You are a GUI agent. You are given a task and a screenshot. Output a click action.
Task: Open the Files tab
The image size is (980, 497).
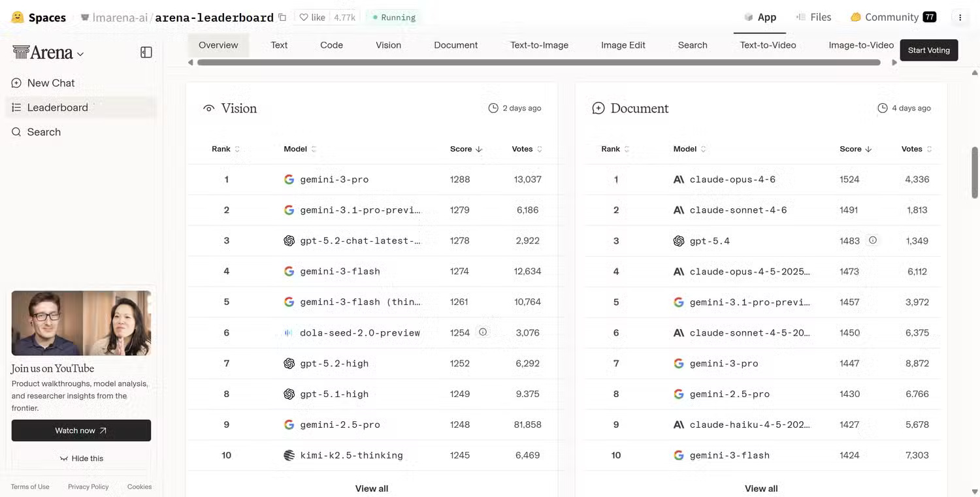click(813, 18)
